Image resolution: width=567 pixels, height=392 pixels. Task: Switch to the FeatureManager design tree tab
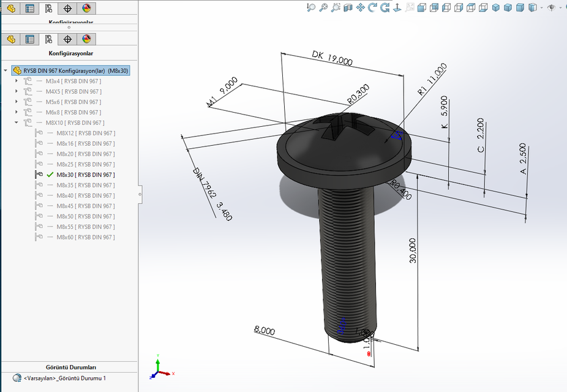(10, 39)
